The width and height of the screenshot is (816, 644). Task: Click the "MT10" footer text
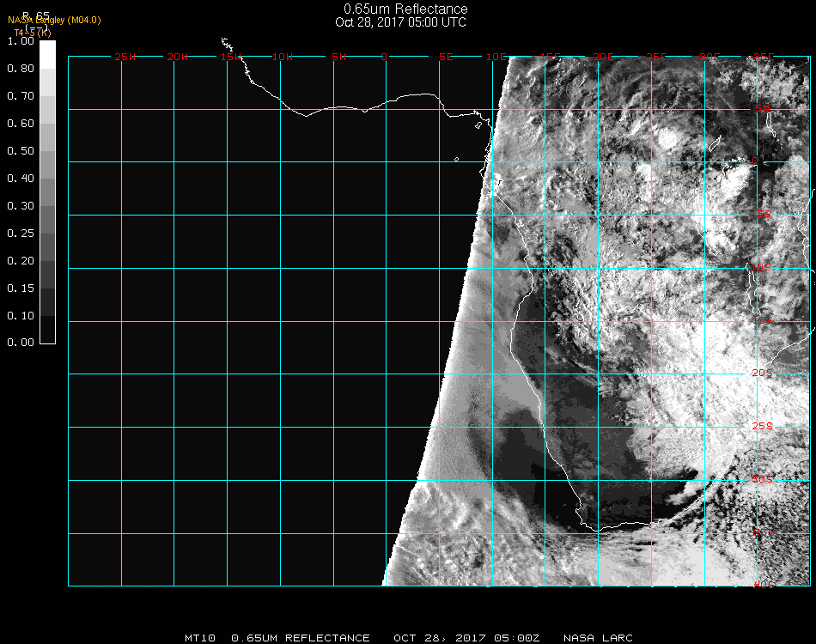[200, 638]
